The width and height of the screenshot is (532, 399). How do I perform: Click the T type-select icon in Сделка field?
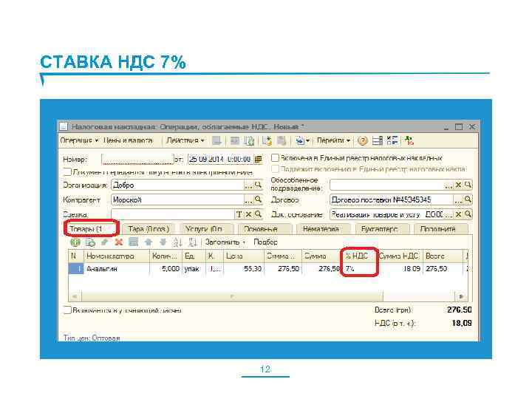239,214
